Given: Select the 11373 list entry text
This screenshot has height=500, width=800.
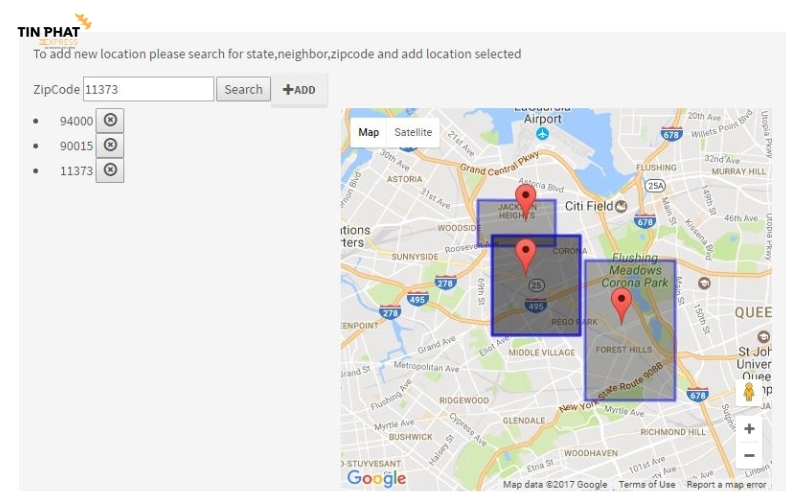Looking at the screenshot, I should tap(77, 171).
